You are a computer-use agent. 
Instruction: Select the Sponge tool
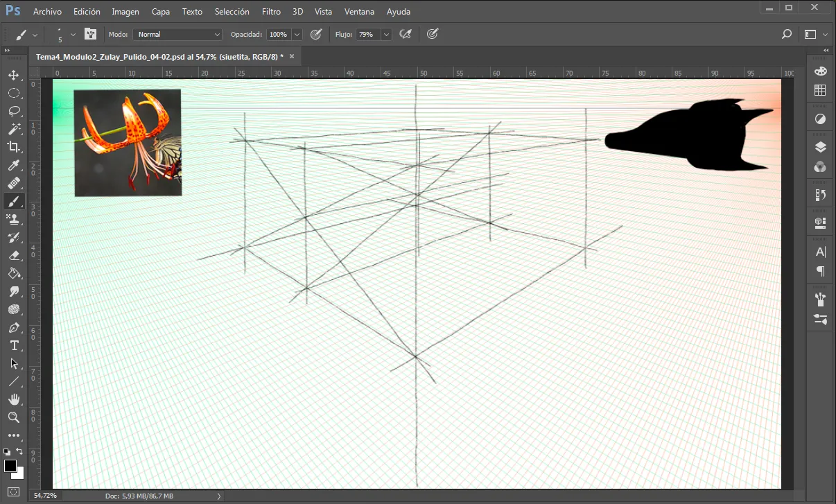13,309
